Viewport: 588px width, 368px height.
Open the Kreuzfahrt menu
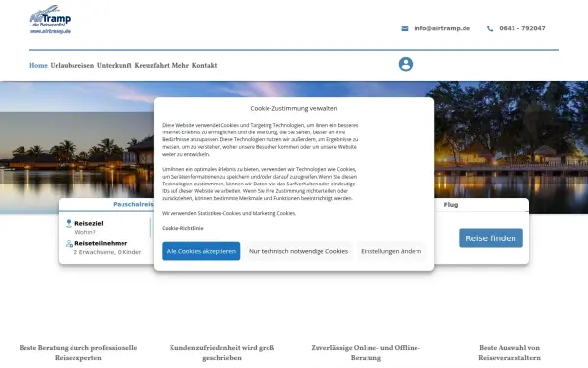(x=152, y=66)
